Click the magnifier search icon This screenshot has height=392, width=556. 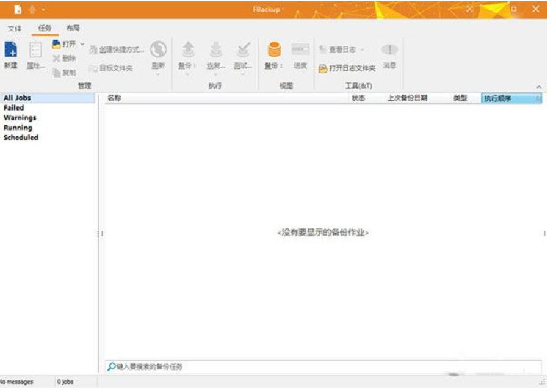click(111, 367)
